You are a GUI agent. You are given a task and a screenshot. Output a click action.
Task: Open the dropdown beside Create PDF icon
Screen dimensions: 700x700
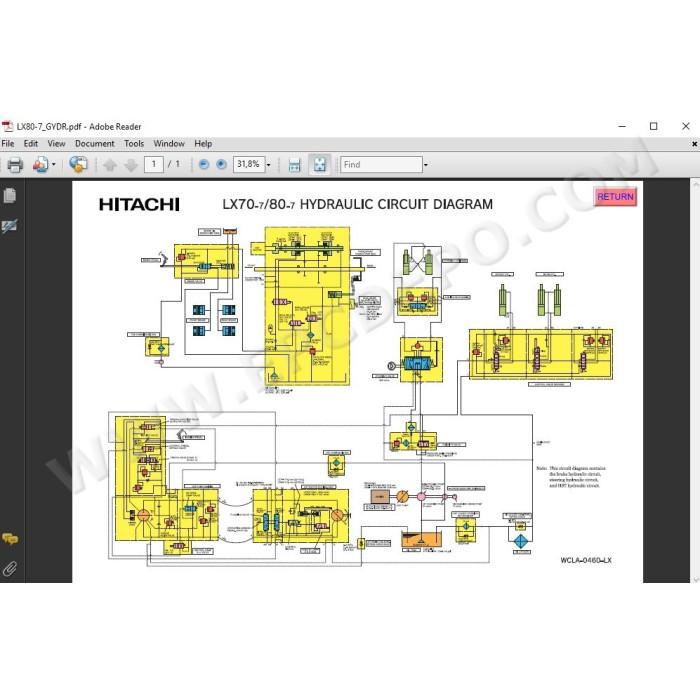54,165
